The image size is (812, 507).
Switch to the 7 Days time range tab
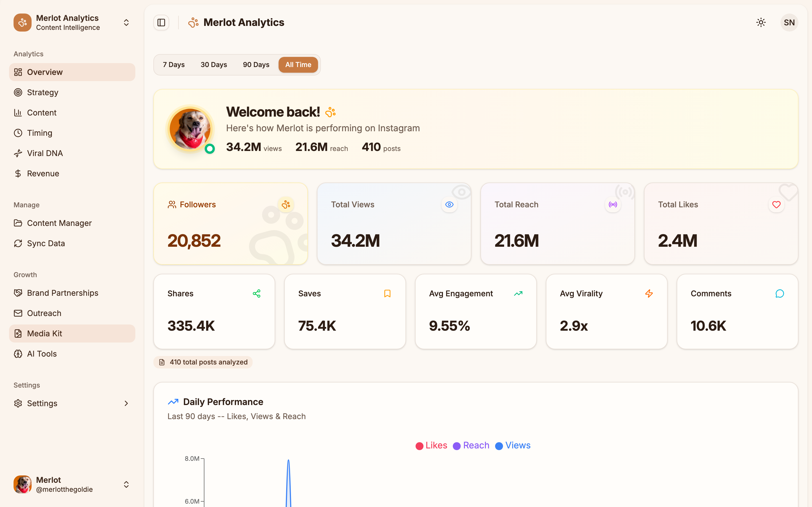click(x=174, y=65)
